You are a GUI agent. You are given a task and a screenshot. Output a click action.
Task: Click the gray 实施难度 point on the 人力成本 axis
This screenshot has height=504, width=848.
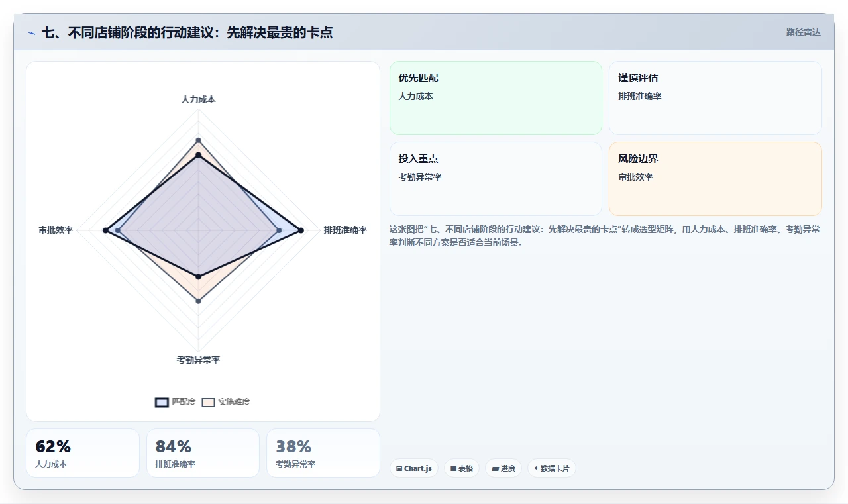click(x=198, y=140)
